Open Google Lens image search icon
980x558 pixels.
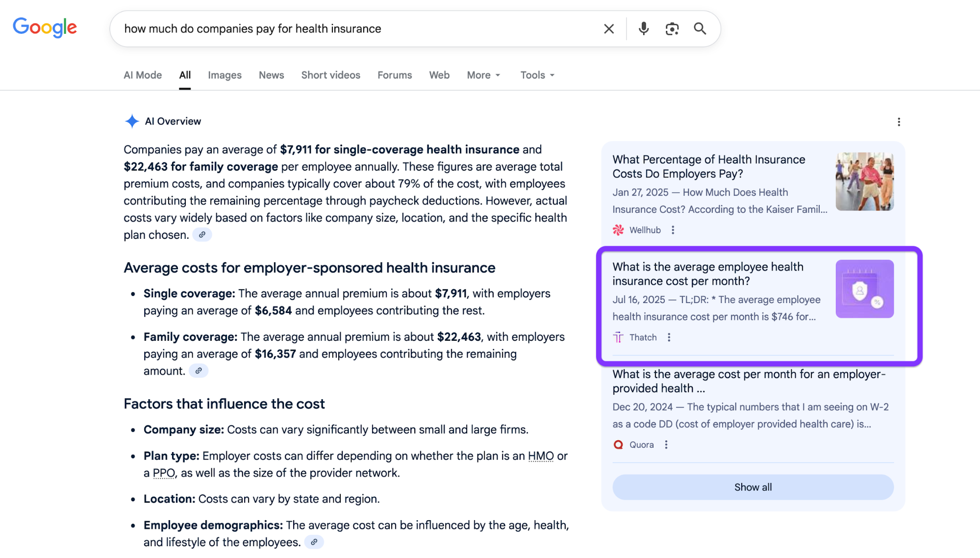[672, 29]
